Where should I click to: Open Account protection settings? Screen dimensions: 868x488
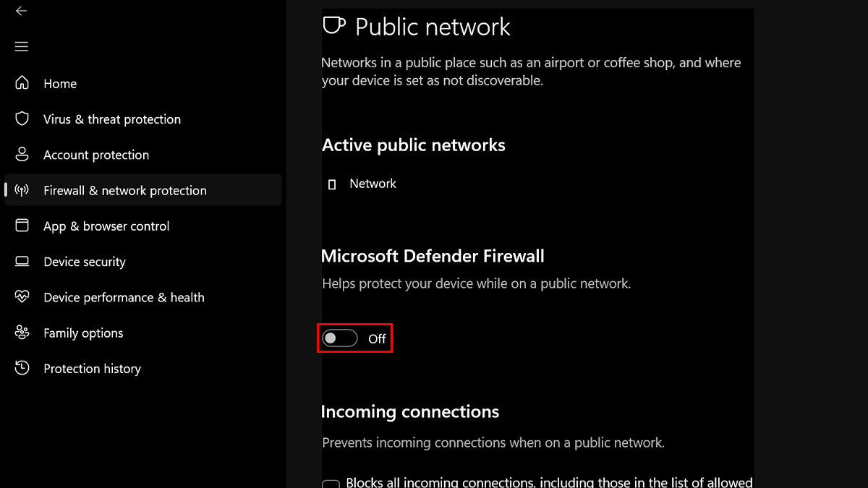96,154
